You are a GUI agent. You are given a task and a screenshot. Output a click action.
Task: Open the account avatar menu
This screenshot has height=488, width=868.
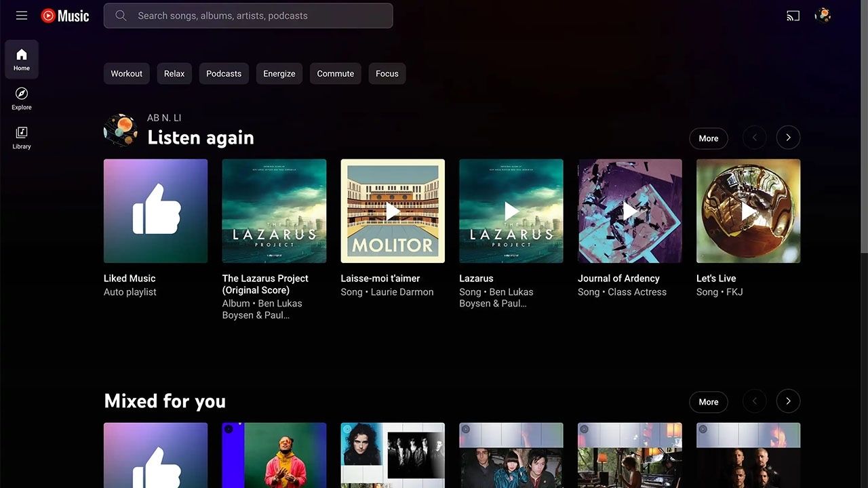pyautogui.click(x=823, y=16)
